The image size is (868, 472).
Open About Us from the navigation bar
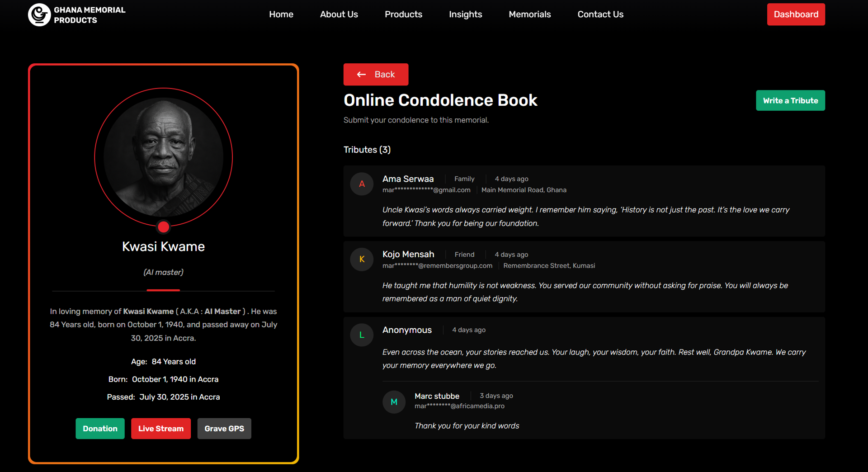339,14
